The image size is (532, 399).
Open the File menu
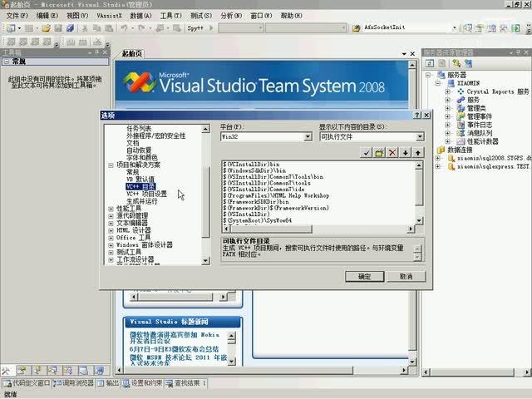pos(17,16)
